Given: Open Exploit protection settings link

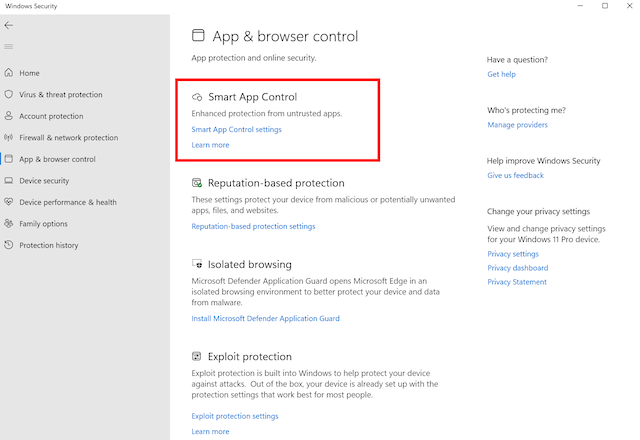Looking at the screenshot, I should pos(235,416).
